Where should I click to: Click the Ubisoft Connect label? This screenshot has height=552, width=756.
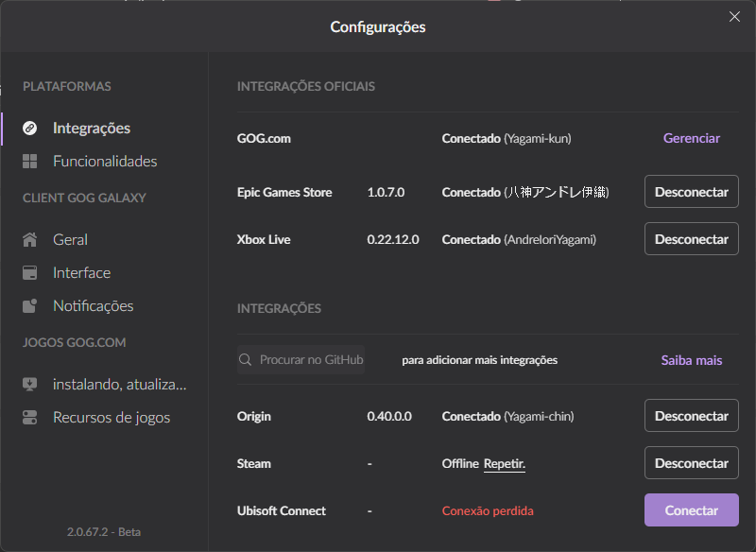pyautogui.click(x=282, y=511)
